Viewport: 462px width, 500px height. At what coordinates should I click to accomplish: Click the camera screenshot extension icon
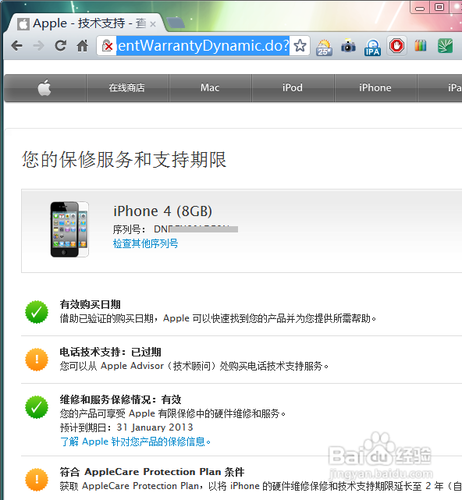coord(348,46)
